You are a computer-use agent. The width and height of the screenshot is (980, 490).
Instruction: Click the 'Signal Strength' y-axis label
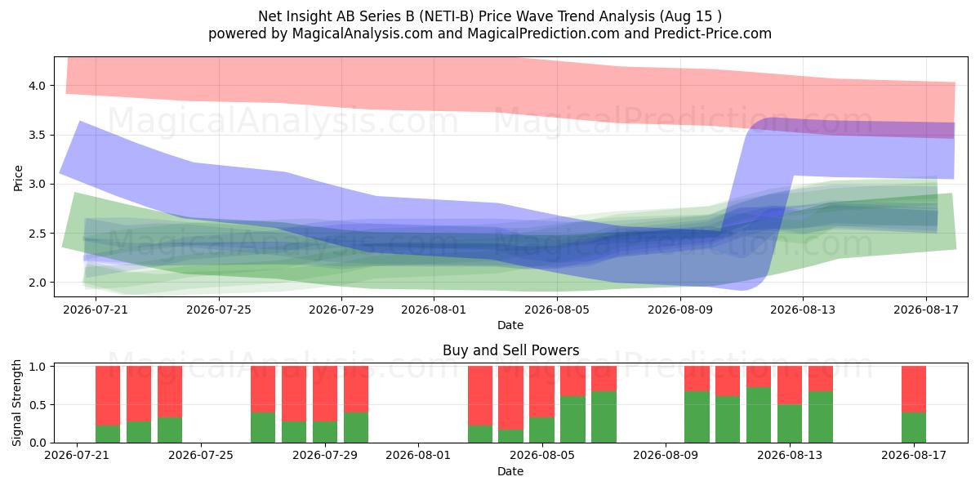[18, 403]
